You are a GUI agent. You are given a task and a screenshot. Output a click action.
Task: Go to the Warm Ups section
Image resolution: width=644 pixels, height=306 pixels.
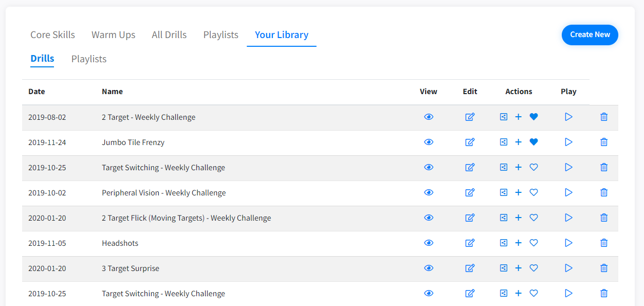(113, 35)
